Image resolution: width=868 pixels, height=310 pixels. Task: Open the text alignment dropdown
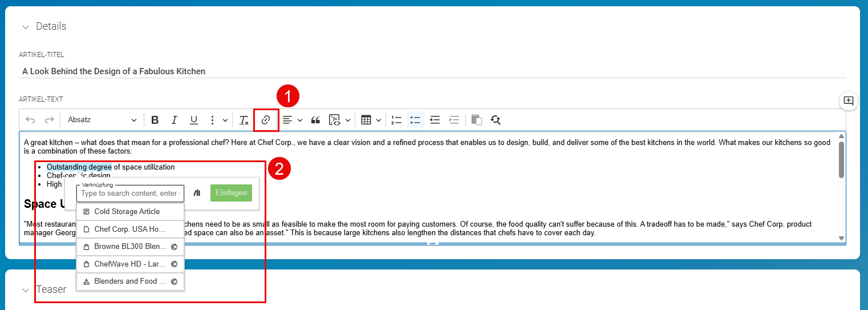[293, 120]
